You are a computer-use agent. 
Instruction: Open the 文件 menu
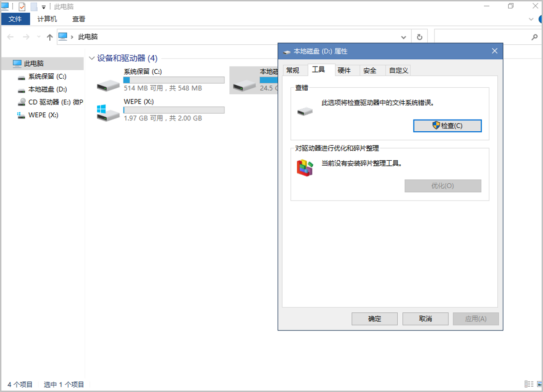15,19
